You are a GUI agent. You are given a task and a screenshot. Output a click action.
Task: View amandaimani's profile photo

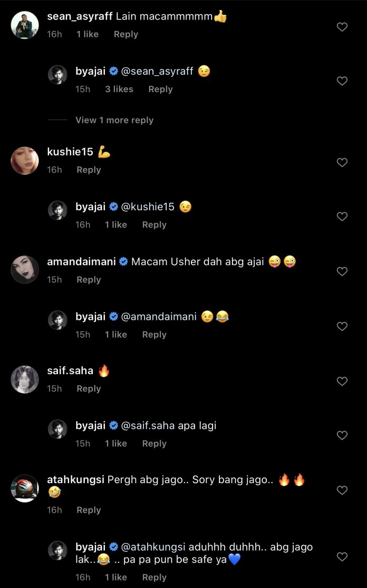(x=25, y=270)
